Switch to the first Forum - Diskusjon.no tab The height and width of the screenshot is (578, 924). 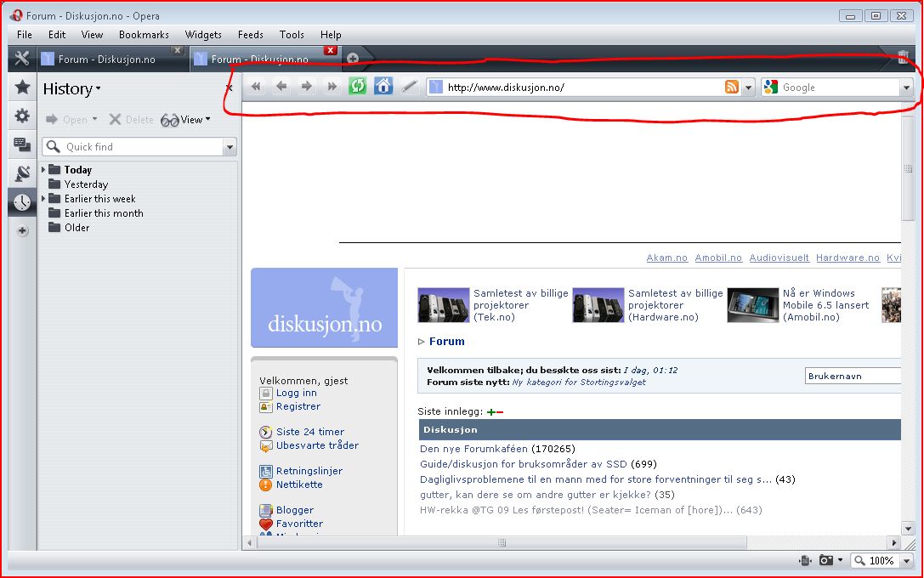pyautogui.click(x=106, y=59)
